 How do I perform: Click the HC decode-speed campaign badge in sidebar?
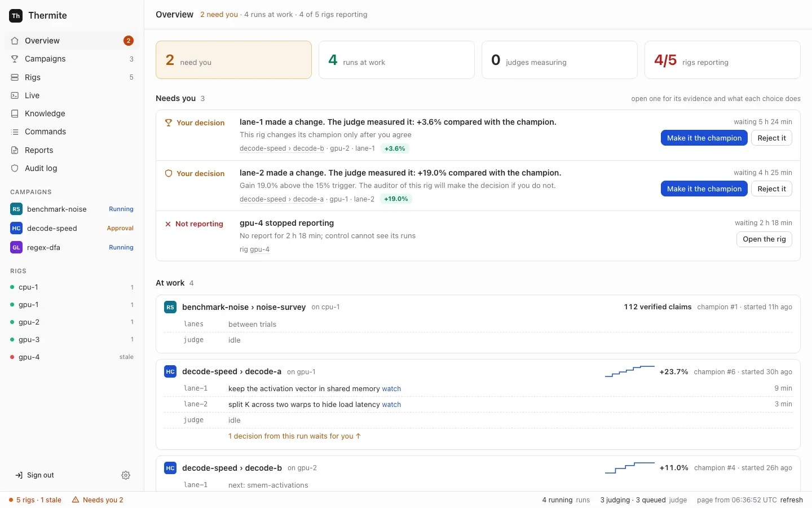pos(16,228)
